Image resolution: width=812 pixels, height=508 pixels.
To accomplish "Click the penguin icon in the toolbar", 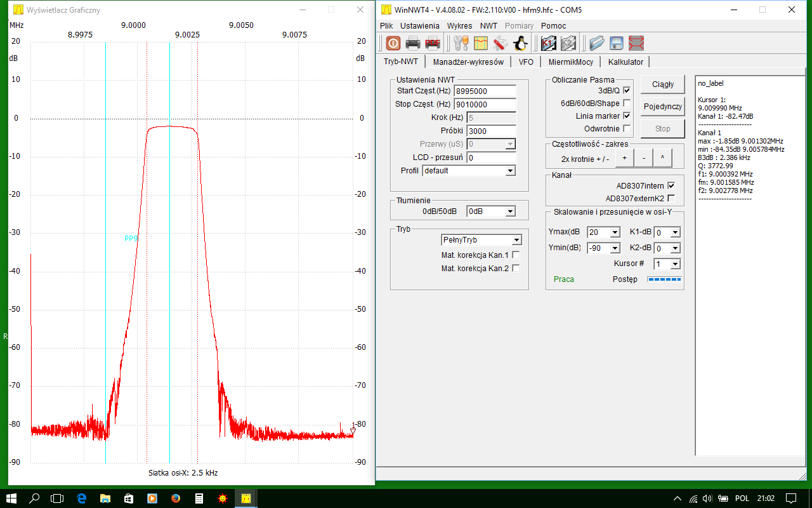I will coord(520,43).
